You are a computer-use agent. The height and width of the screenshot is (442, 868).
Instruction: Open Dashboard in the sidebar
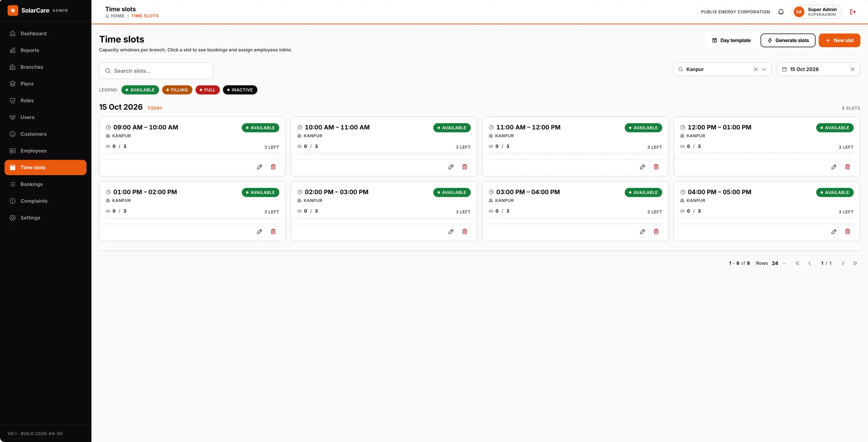46,34
